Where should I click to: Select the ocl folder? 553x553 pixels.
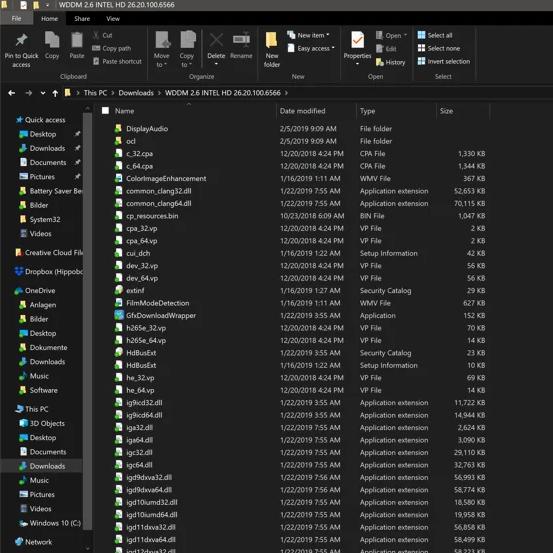click(130, 141)
